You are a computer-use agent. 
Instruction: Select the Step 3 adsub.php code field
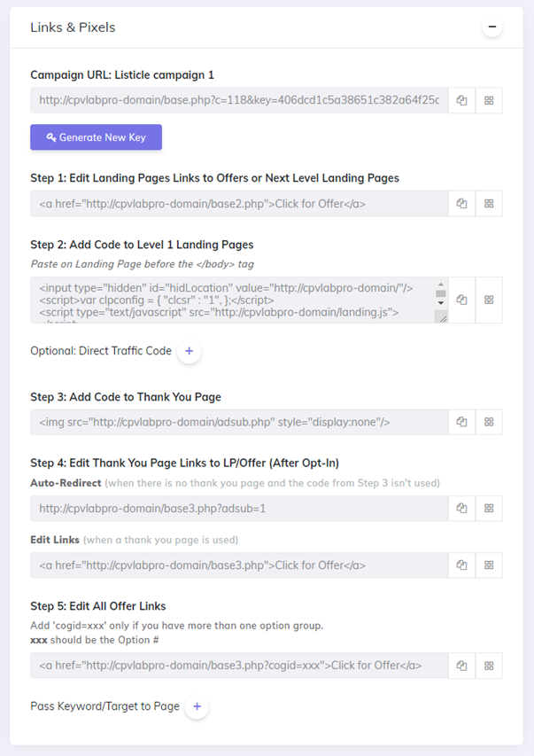click(x=239, y=422)
